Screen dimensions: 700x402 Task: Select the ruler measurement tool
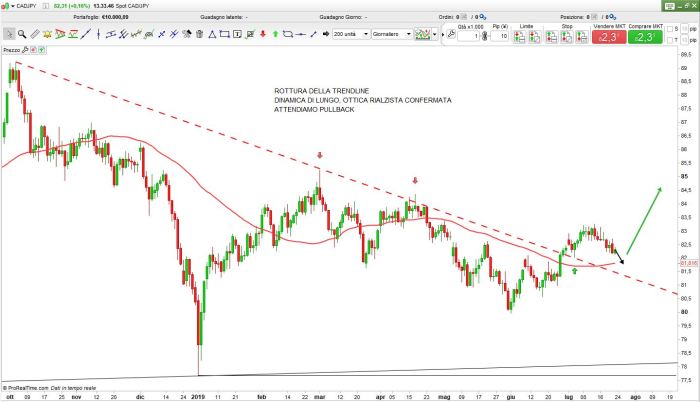tap(34, 34)
